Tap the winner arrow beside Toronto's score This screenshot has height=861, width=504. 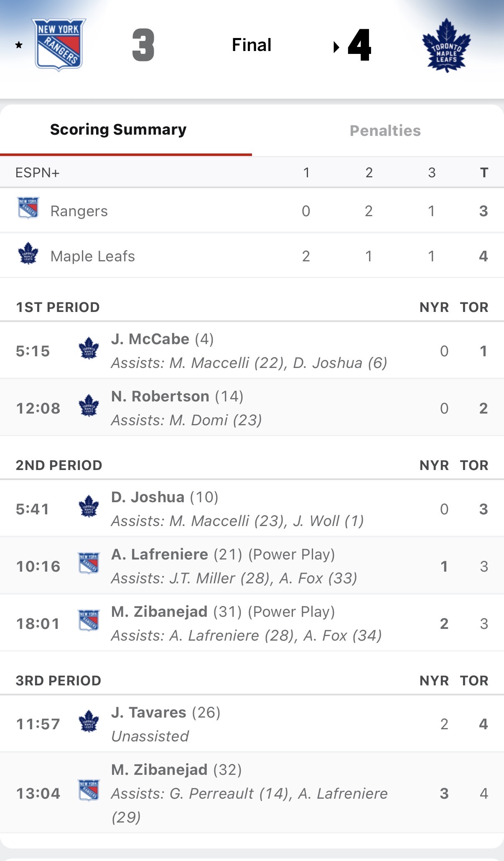(336, 47)
